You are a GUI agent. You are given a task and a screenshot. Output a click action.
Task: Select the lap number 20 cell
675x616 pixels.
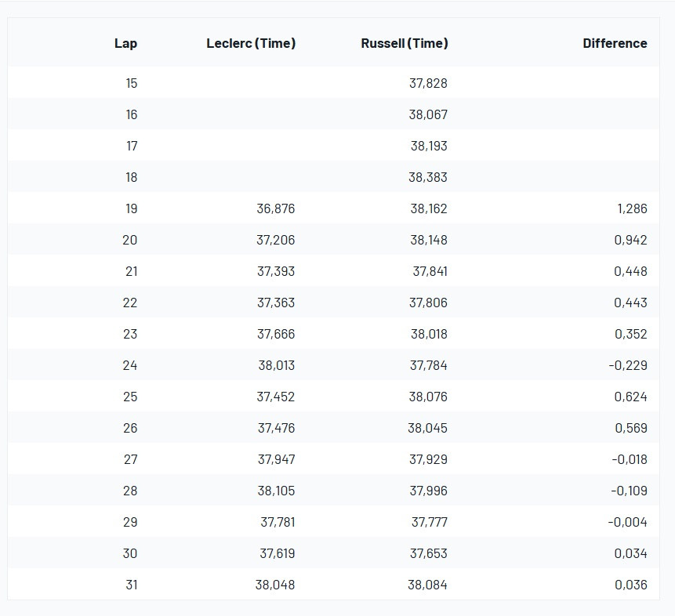(129, 240)
